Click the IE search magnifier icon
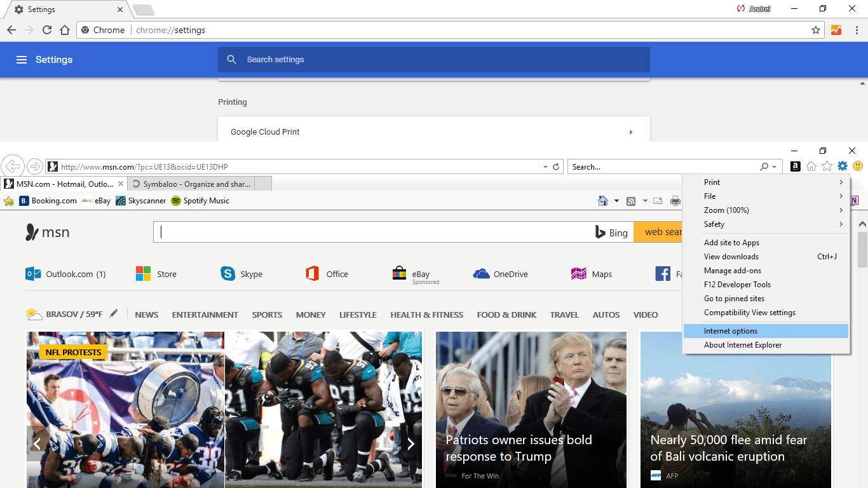Viewport: 868px width, 488px height. 764,166
